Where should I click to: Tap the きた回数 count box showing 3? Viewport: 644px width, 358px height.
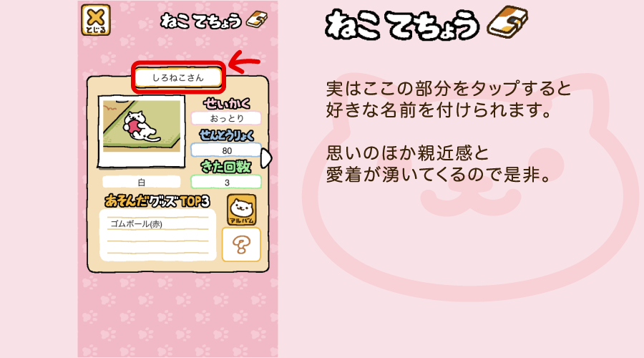[226, 182]
